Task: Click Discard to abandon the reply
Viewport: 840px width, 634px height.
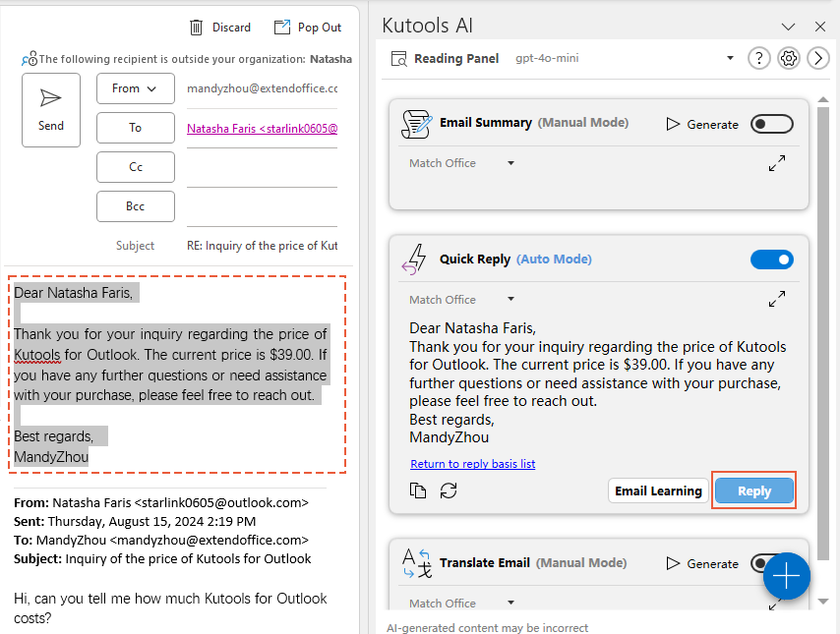Action: click(x=219, y=27)
